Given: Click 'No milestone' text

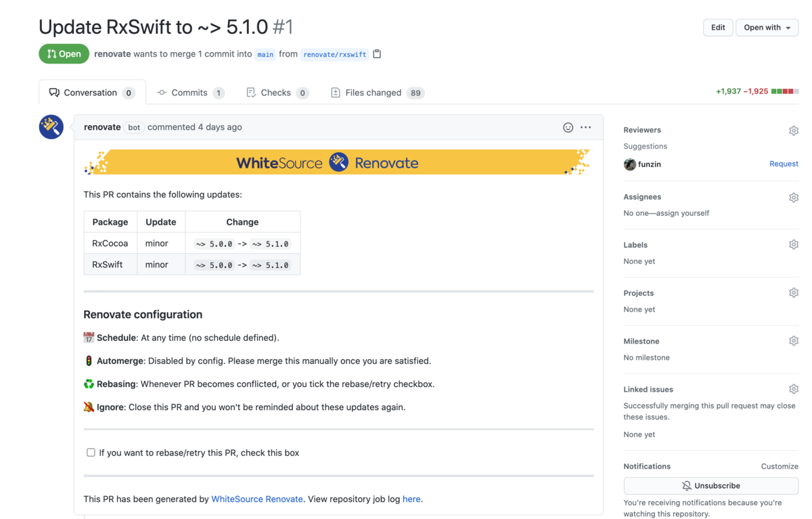Looking at the screenshot, I should tap(647, 357).
